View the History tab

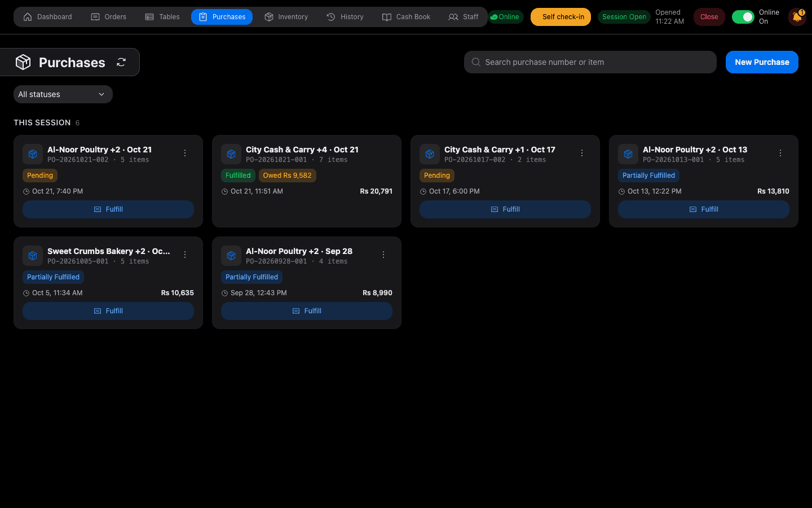[345, 17]
